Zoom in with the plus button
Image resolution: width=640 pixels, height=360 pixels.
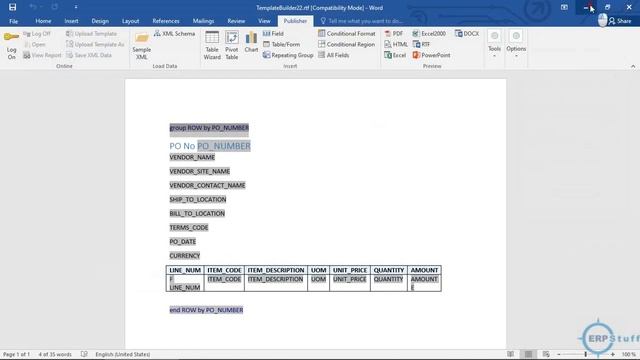(613, 354)
